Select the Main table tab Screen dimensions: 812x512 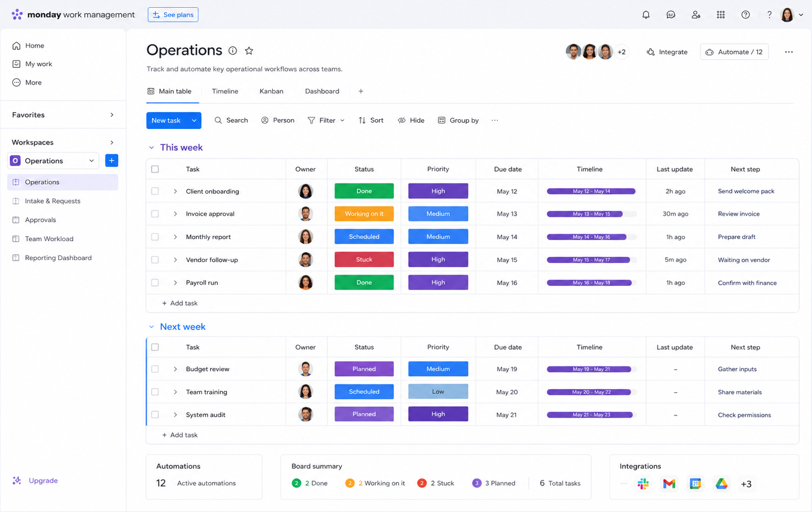[170, 91]
